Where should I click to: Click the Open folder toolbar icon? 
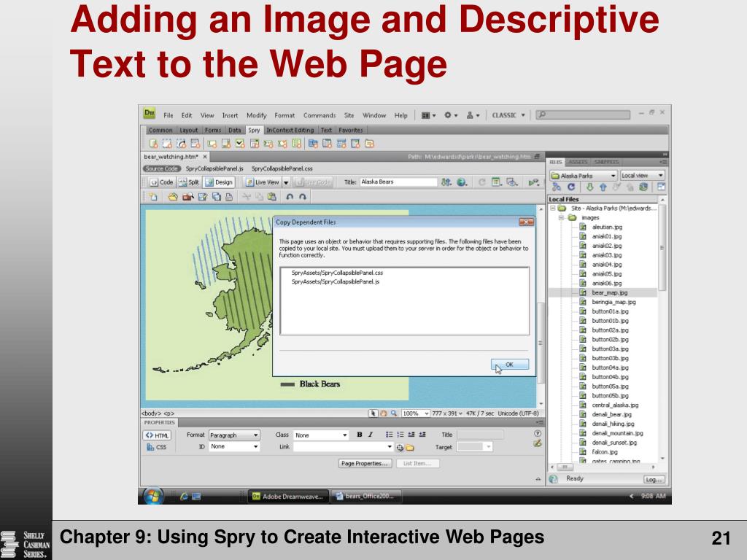point(172,197)
